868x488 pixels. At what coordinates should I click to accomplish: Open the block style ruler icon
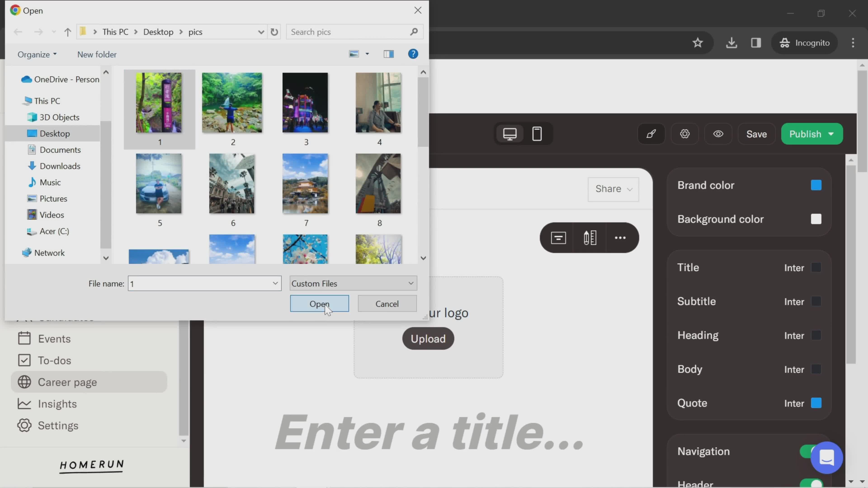590,238
